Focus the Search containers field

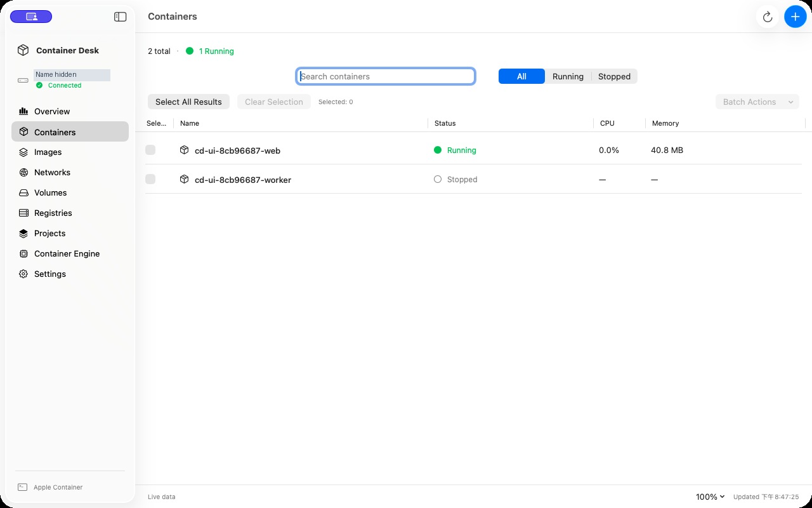(386, 76)
